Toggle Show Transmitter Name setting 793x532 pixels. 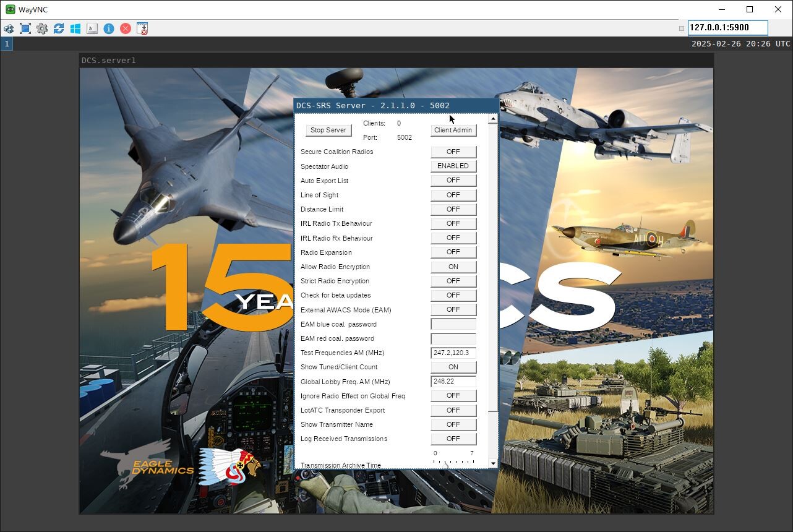(453, 424)
